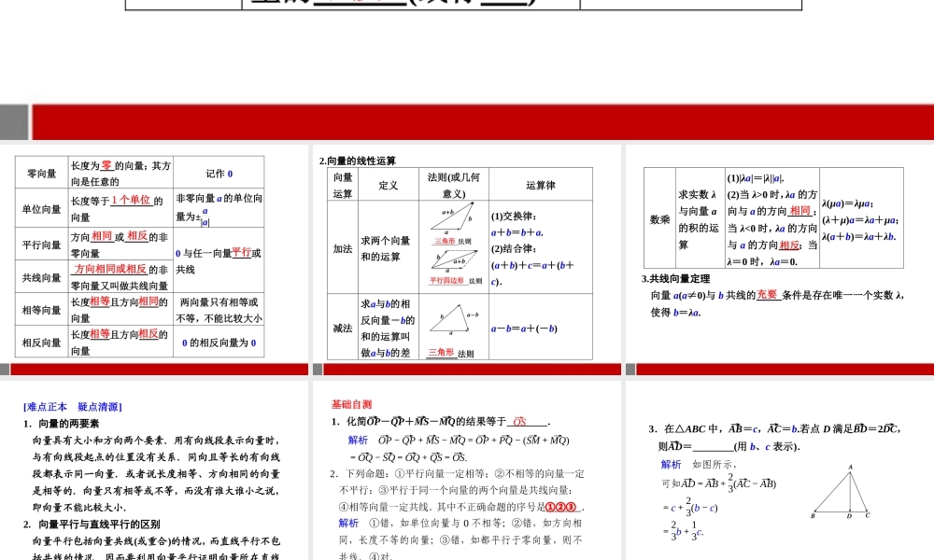Click the parallelogram-rule diagram in the 加法 row
The width and height of the screenshot is (934, 560).
click(455, 260)
